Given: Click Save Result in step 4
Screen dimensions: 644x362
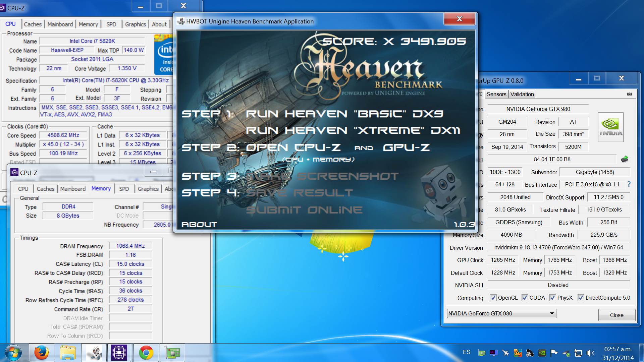Looking at the screenshot, I should pos(300,193).
